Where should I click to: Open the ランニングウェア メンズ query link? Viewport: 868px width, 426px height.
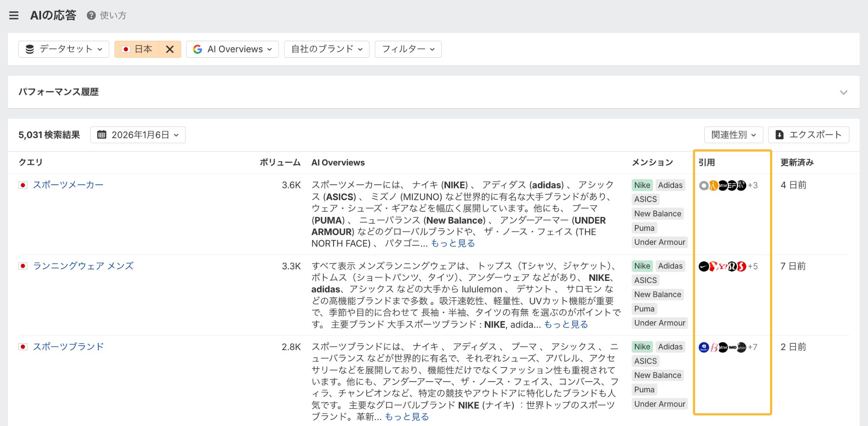click(x=83, y=266)
